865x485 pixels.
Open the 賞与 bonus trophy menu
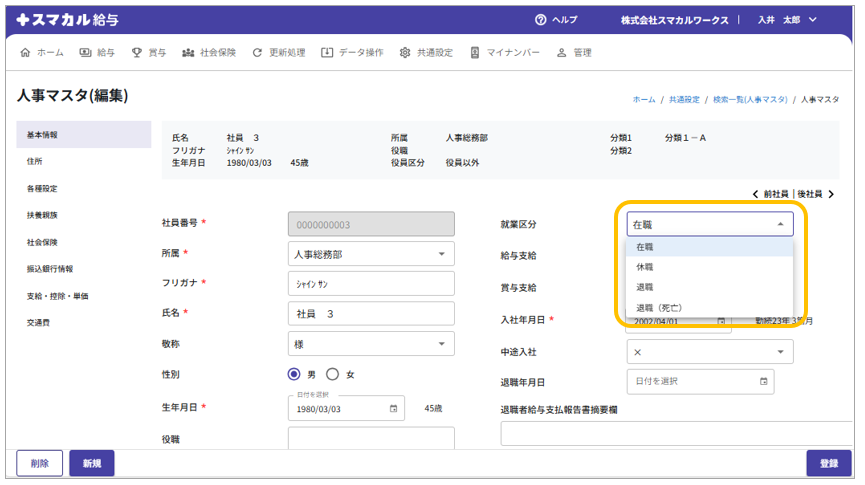149,52
